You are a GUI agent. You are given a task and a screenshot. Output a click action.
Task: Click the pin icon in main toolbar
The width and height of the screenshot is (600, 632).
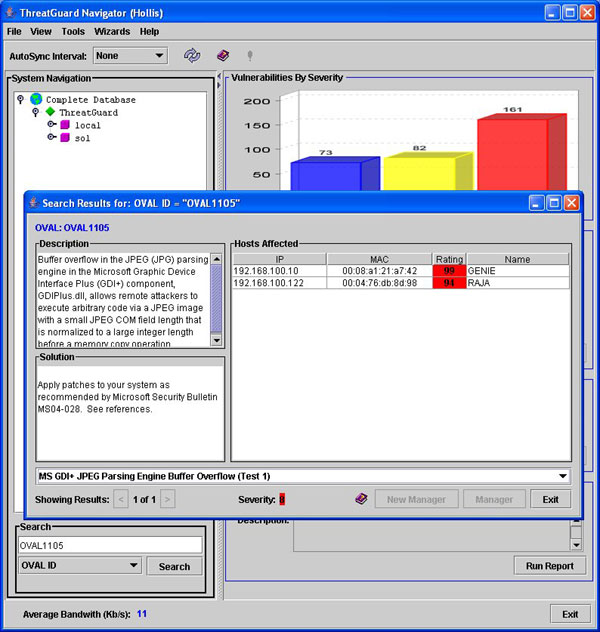(250, 56)
